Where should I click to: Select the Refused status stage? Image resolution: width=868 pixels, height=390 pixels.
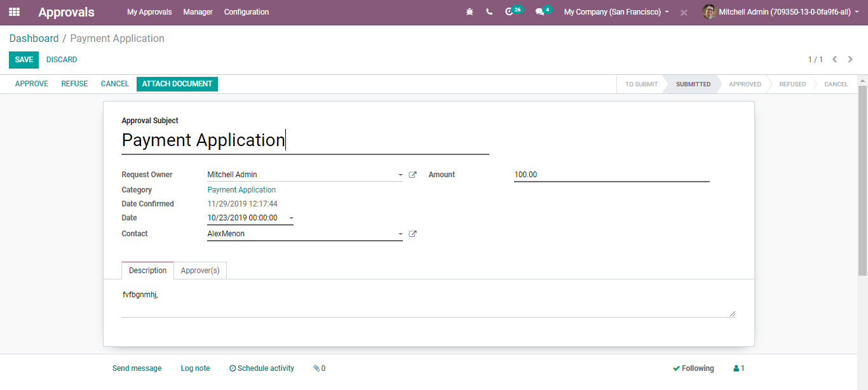[x=792, y=84]
